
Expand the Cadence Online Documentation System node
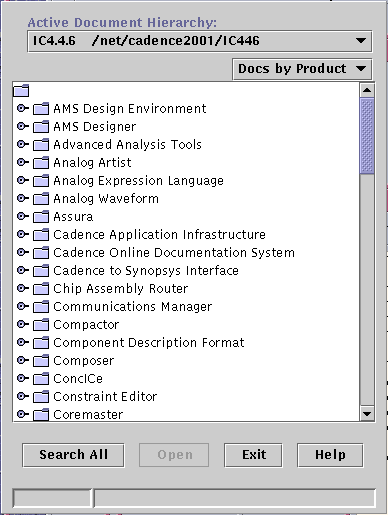click(x=23, y=252)
